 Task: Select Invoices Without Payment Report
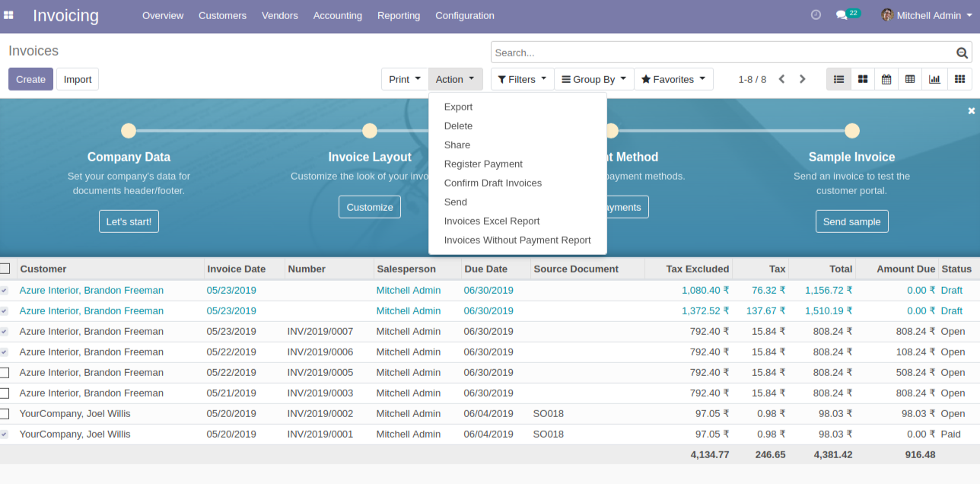[x=517, y=240]
